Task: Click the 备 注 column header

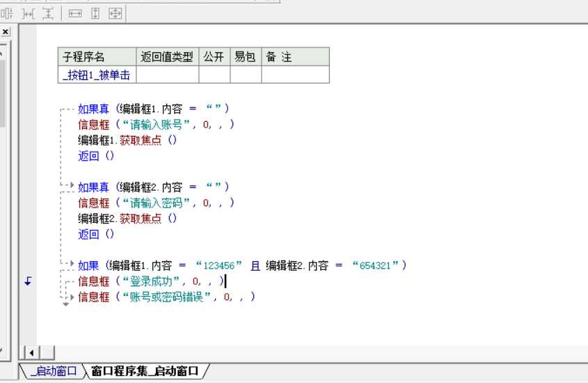Action: point(295,56)
